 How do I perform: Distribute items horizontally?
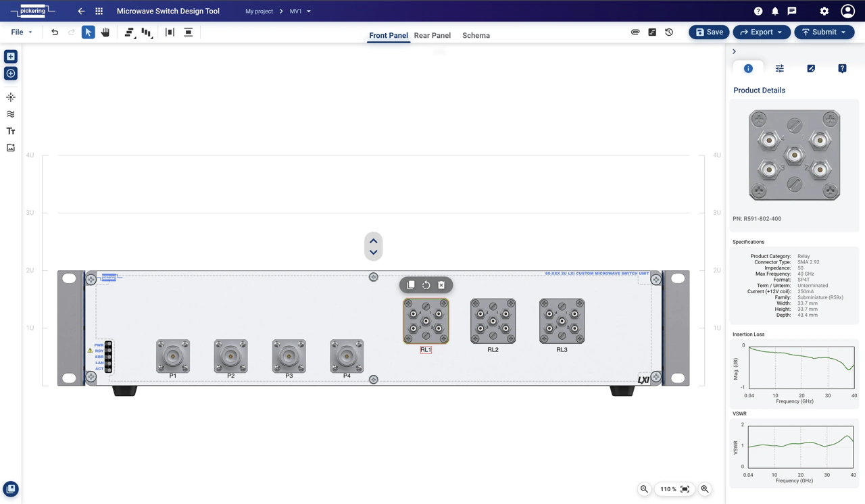coord(170,32)
